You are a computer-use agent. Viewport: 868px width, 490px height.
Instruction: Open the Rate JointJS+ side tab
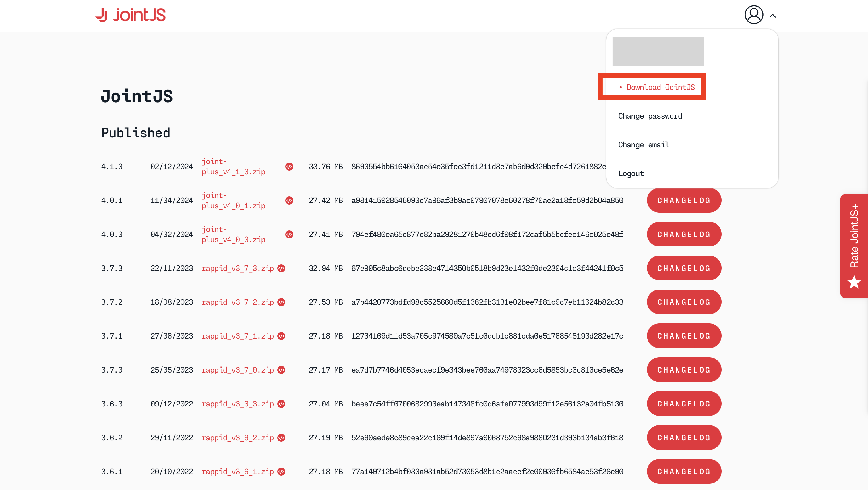tap(854, 246)
